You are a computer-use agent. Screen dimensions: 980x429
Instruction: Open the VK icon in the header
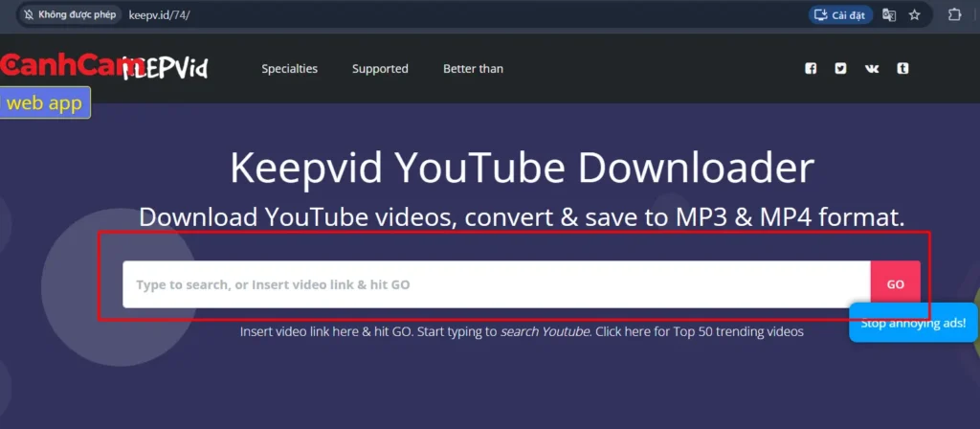(872, 69)
